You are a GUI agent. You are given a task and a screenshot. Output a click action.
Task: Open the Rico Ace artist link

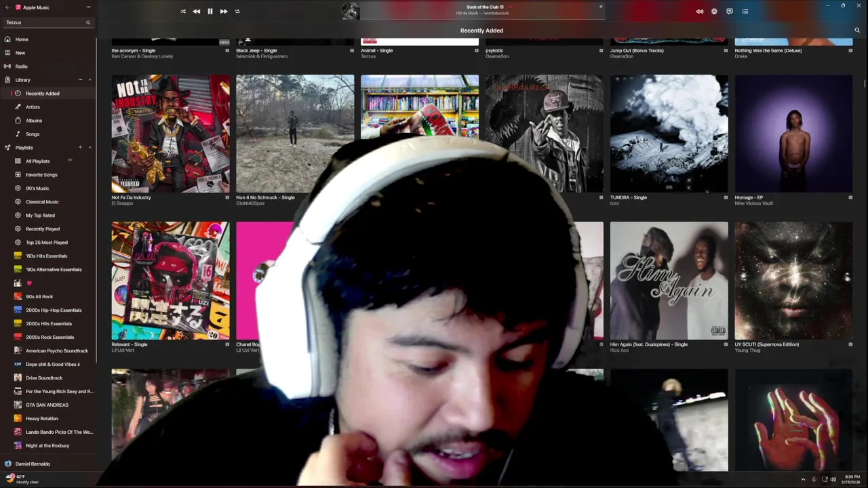pyautogui.click(x=620, y=350)
